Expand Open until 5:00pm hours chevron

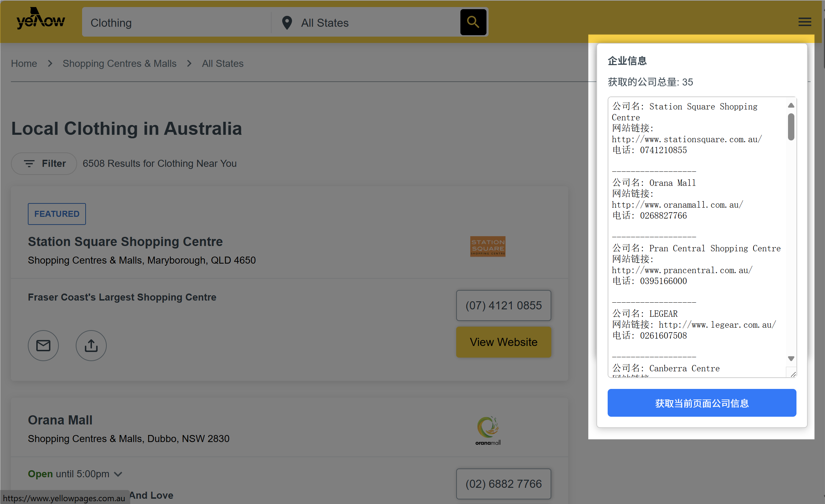(118, 474)
